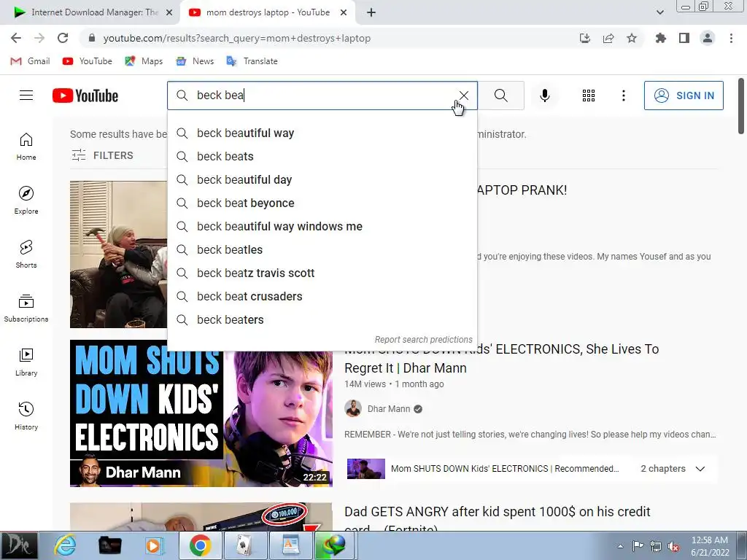
Task: Open the YouTube apps grid
Action: point(589,96)
